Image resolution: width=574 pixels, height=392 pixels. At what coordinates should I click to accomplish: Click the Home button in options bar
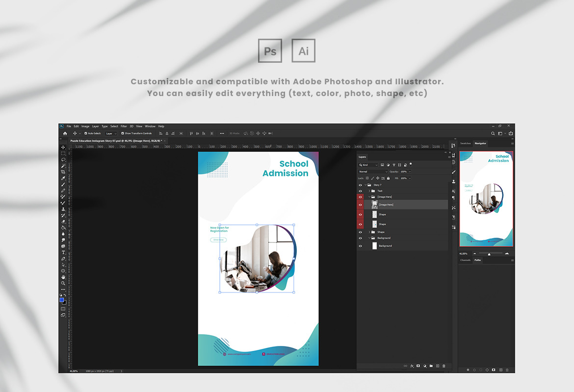pyautogui.click(x=65, y=133)
